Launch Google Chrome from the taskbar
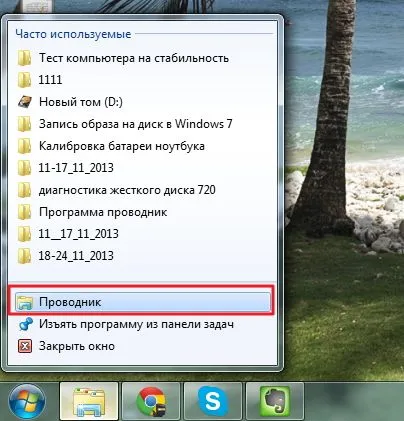The height and width of the screenshot is (421, 404). pos(151,401)
